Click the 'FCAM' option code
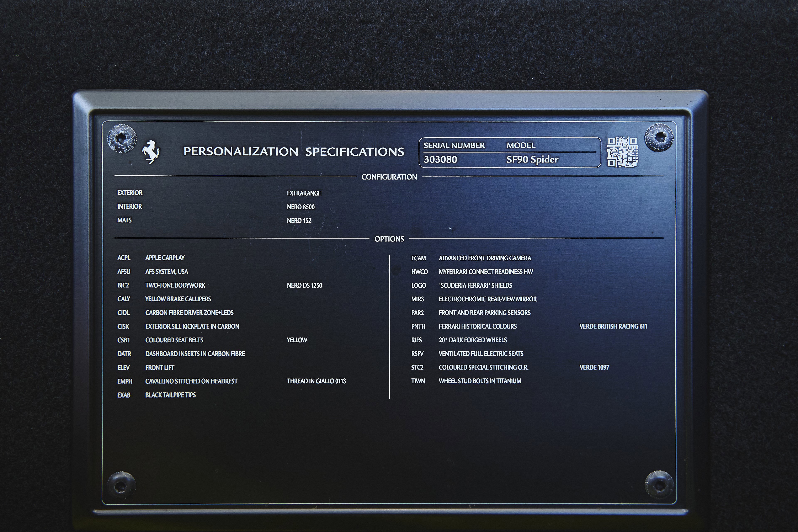Screen dimensions: 798x532 pyautogui.click(x=418, y=258)
